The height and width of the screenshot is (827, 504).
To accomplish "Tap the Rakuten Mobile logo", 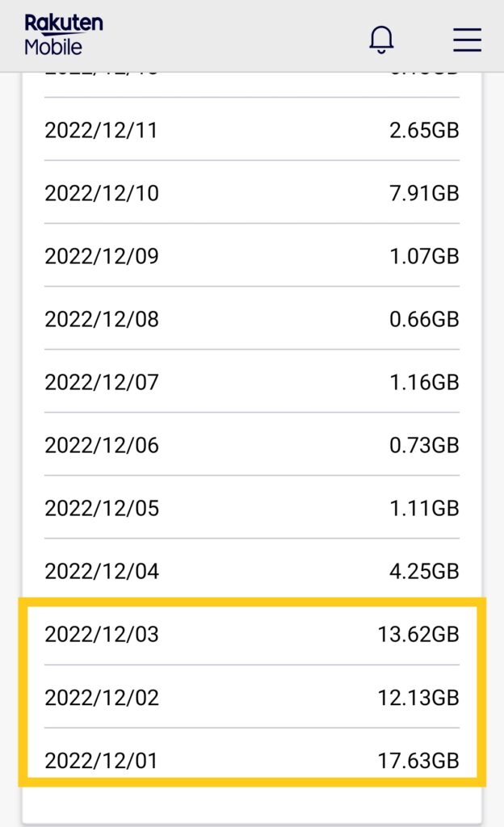I will point(63,35).
